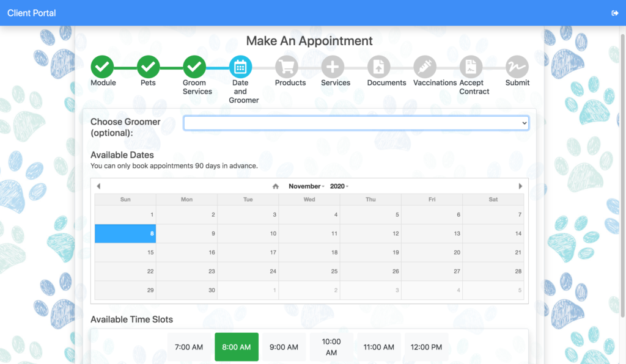The width and height of the screenshot is (626, 364).
Task: Select the Date and Groomer calendar icon
Action: [240, 67]
